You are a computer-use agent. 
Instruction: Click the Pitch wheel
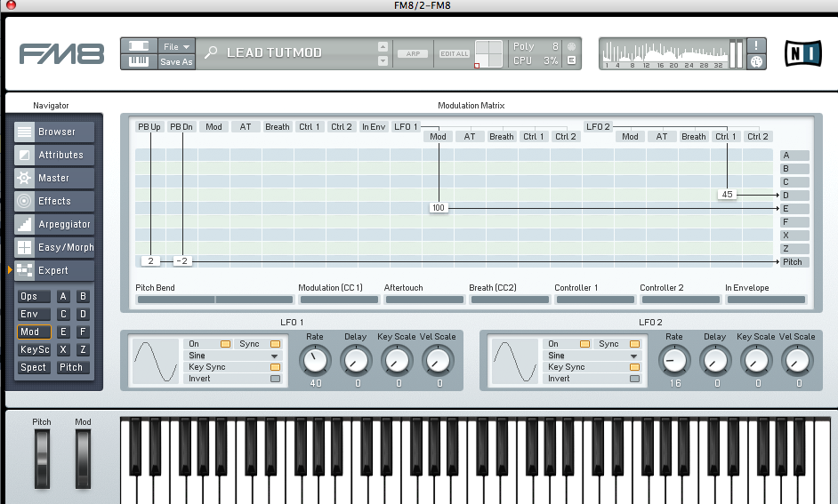click(42, 460)
